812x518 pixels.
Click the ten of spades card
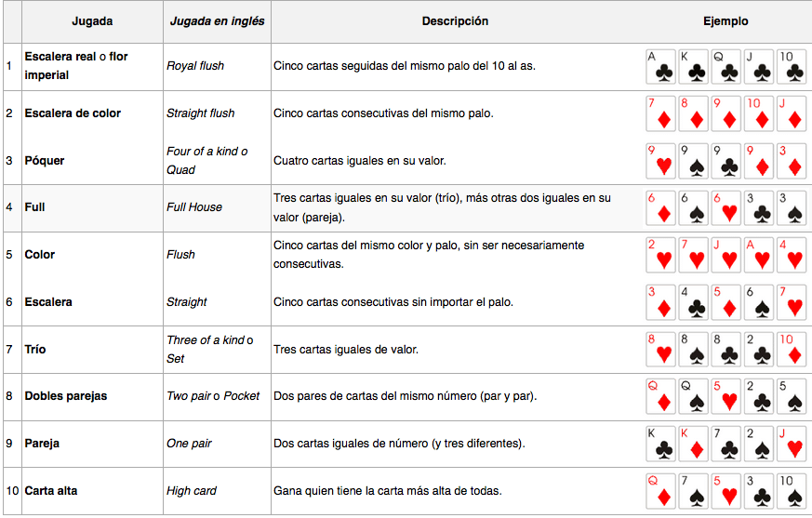click(x=791, y=491)
